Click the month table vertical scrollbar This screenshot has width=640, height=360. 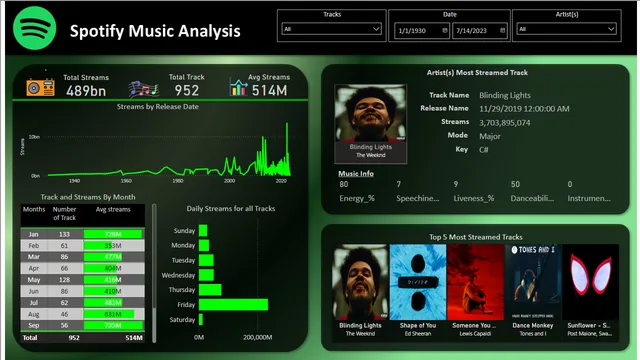point(154,273)
